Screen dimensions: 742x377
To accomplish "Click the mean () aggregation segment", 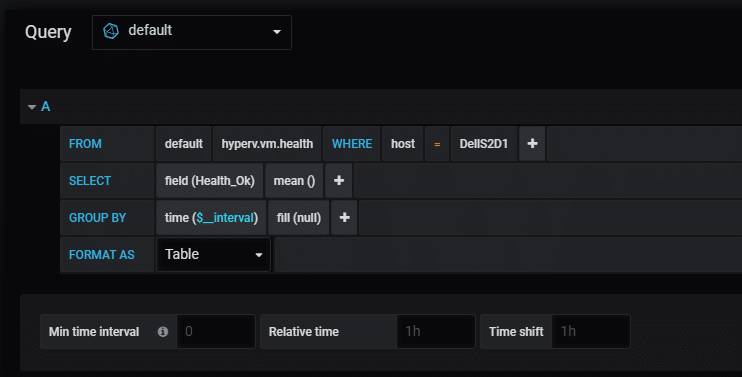I will pos(294,180).
